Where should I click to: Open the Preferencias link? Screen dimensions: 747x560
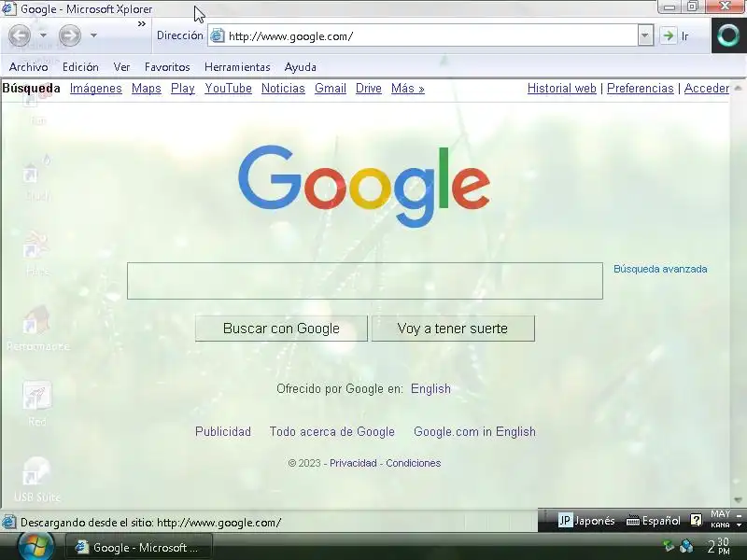click(x=641, y=88)
